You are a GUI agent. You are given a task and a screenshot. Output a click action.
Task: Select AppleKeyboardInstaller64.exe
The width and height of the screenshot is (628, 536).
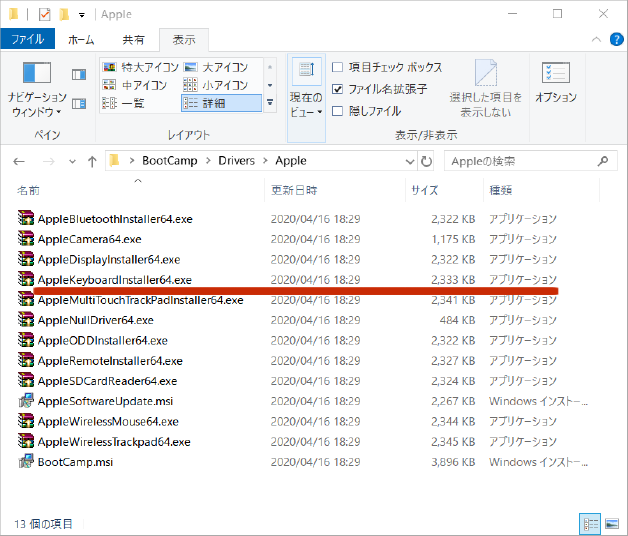[115, 280]
